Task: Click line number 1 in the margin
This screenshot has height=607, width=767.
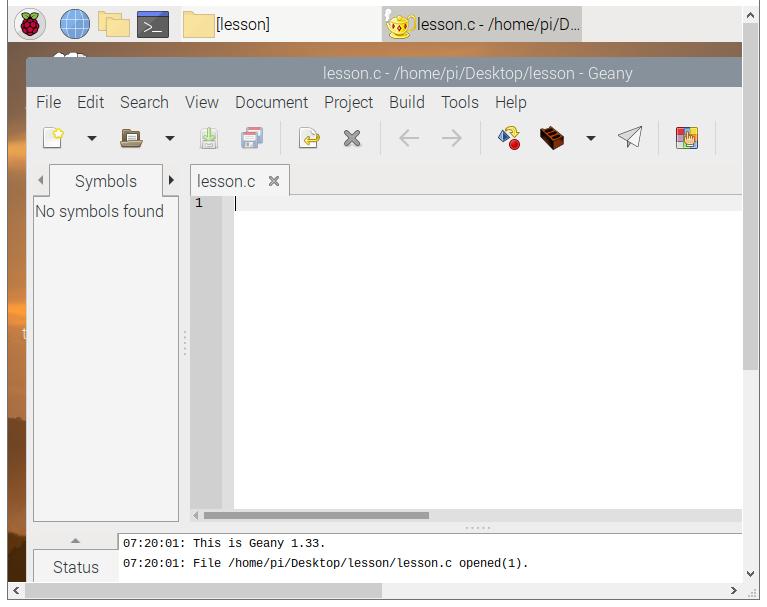Action: point(199,203)
